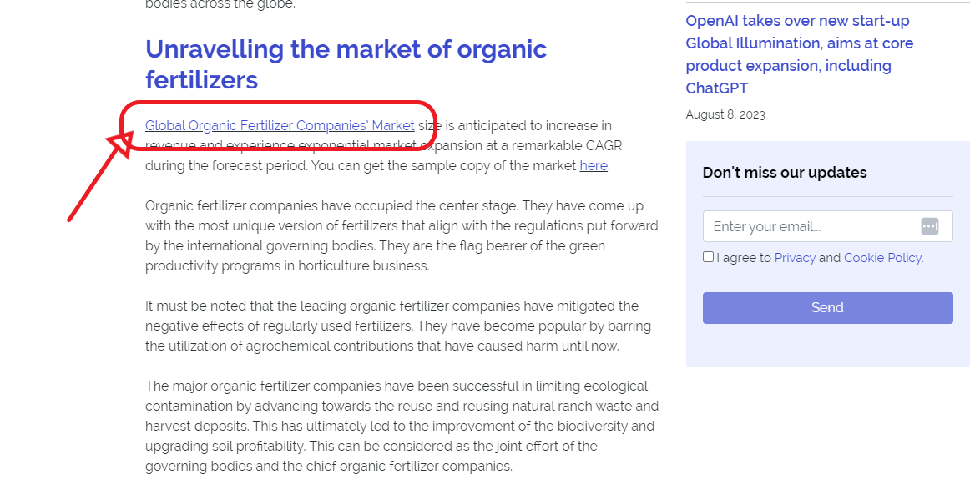Open the Global Organic Fertilizer Companies' Market link
The width and height of the screenshot is (980, 485).
pos(280,125)
